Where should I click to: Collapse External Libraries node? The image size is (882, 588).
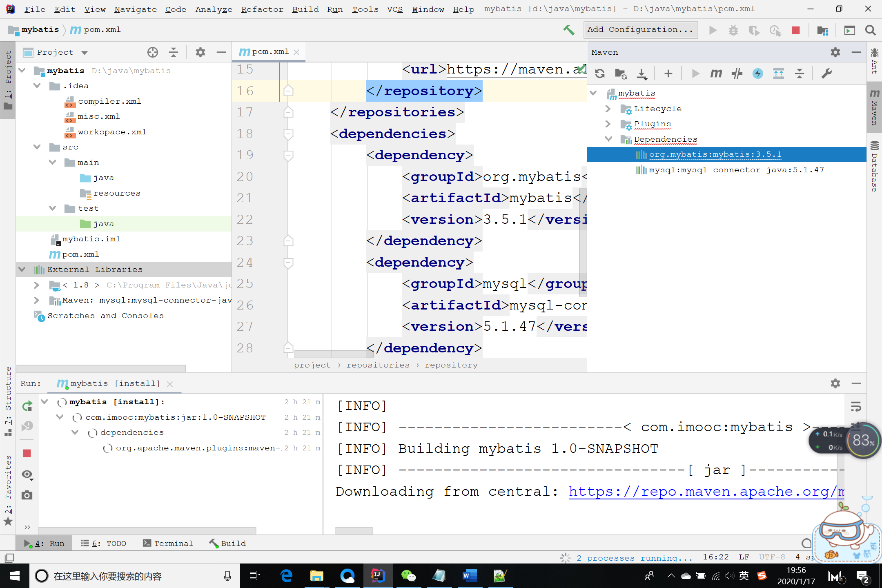coord(22,269)
